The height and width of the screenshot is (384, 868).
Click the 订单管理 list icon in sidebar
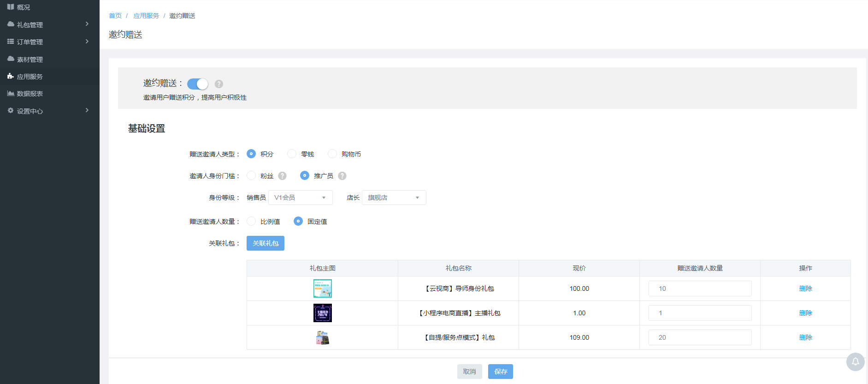[x=11, y=42]
